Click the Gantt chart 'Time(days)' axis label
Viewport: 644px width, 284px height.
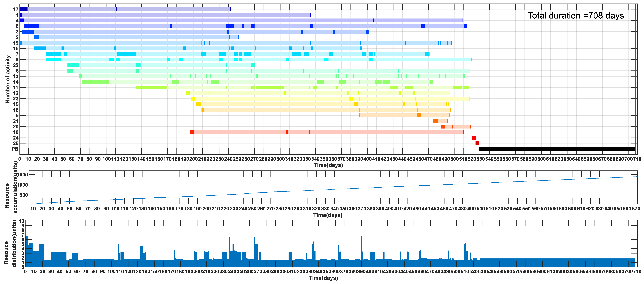pos(328,165)
